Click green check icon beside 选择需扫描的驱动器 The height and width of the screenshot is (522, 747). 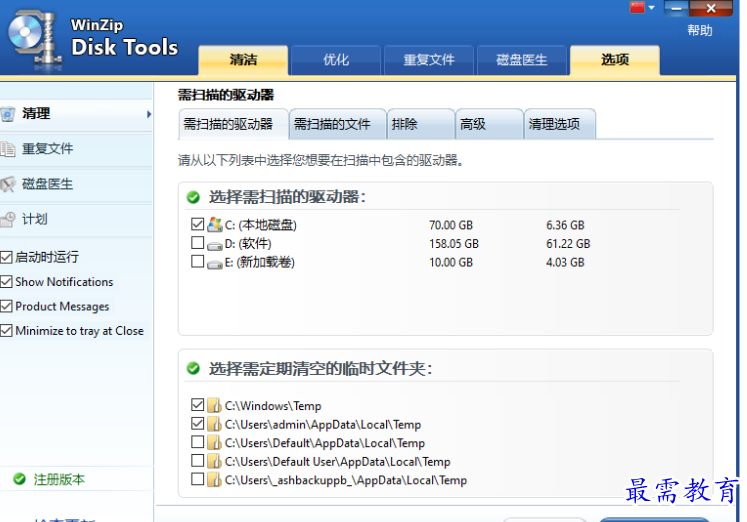point(193,197)
